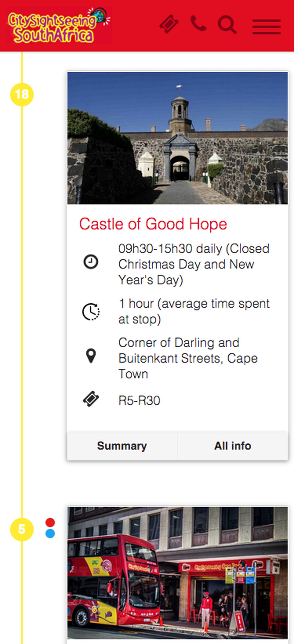The width and height of the screenshot is (294, 644).
Task: Switch to the All info tab
Action: pyautogui.click(x=233, y=446)
